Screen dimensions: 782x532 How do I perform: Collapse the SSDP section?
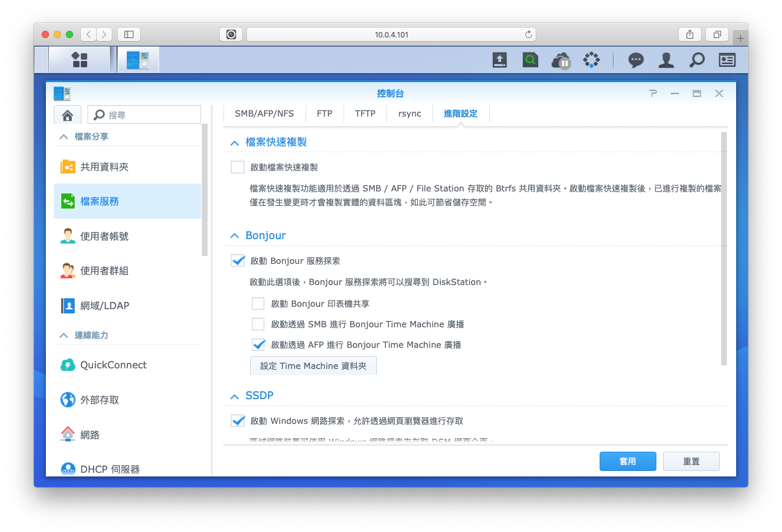(x=234, y=396)
